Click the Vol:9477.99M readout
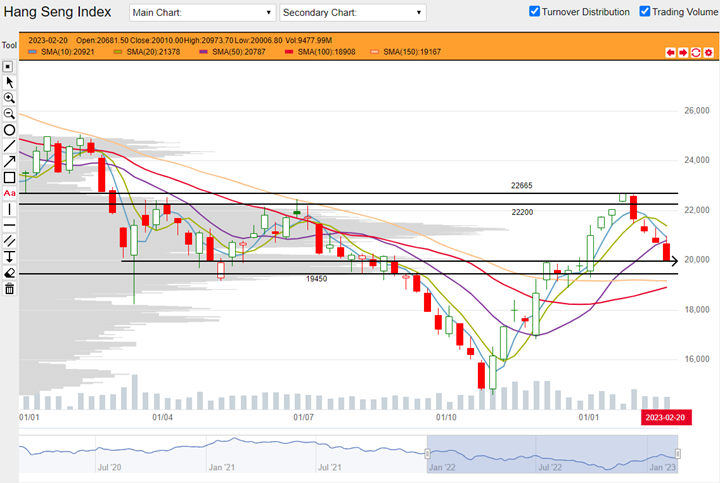 (x=309, y=40)
